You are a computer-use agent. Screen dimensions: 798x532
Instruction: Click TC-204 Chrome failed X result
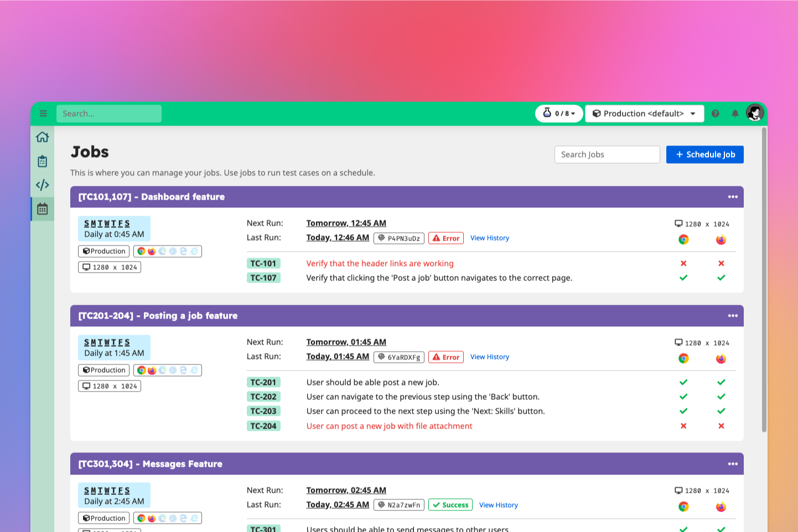coord(683,426)
